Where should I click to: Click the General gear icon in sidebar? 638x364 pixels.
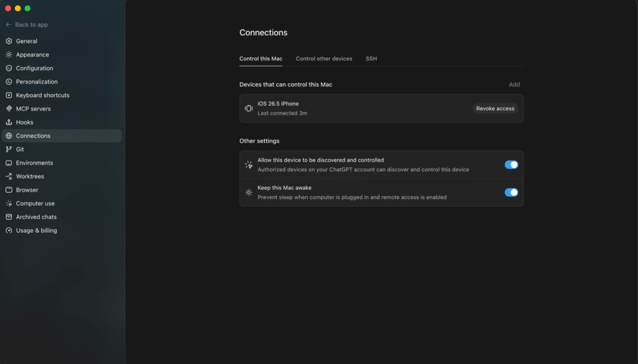[x=9, y=41]
